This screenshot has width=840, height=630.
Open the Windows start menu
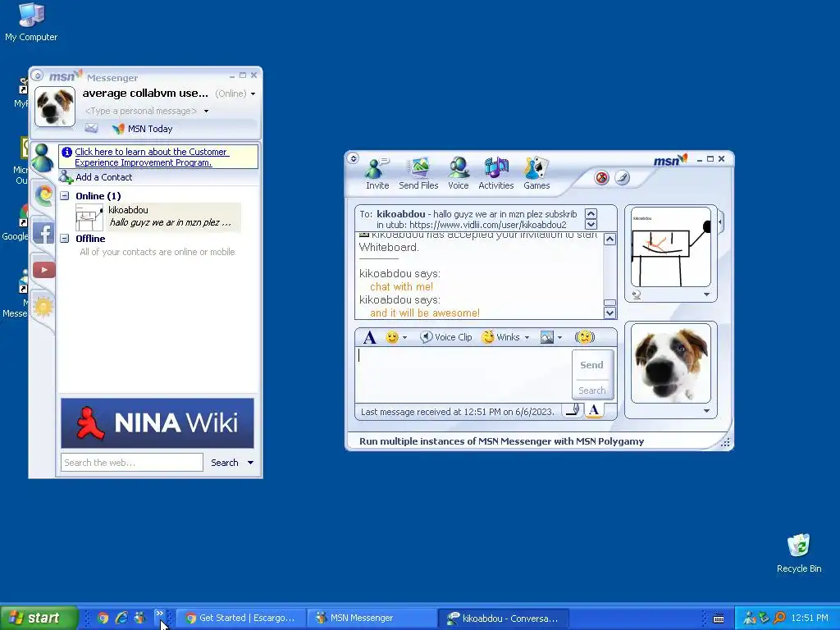[x=38, y=618]
